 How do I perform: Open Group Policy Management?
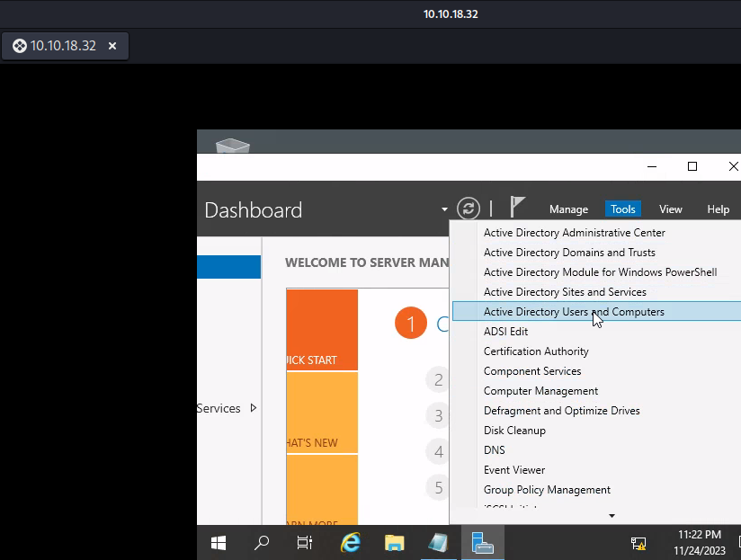tap(596, 490)
